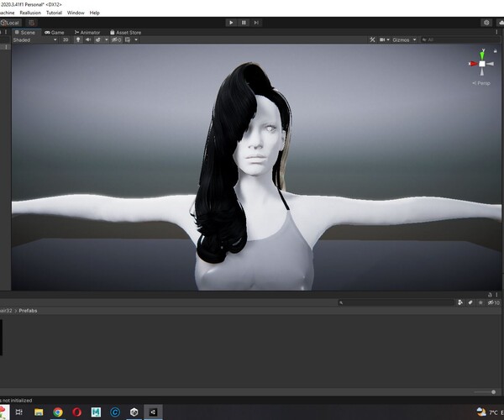Launch Google Chrome from the taskbar
Screen dimensions: 504x420
tap(58, 412)
